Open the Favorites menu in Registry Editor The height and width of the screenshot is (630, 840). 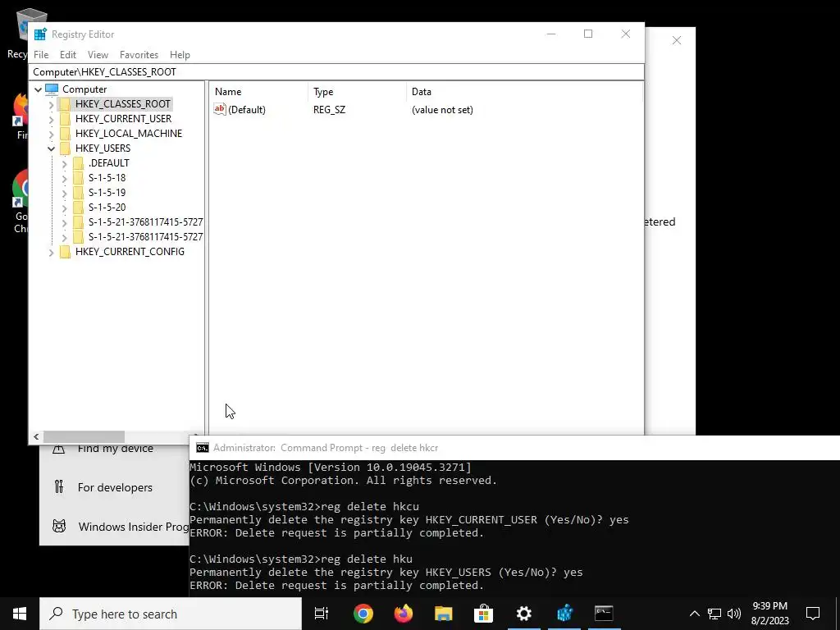(139, 55)
